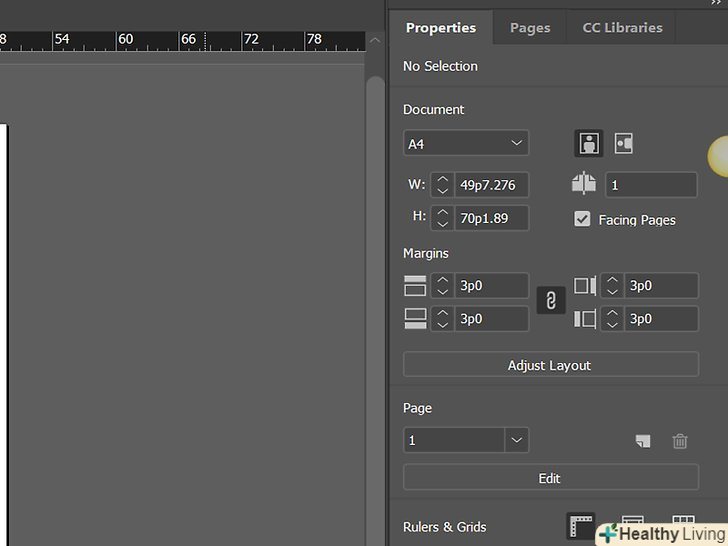Click the vertical scrollbar up arrow
728x546 pixels.
point(375,40)
